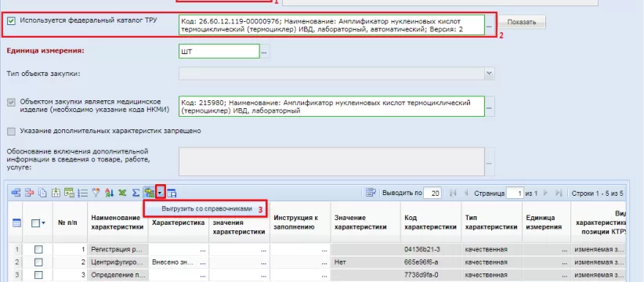Click the 'Страница' page number field

pyautogui.click(x=516, y=193)
